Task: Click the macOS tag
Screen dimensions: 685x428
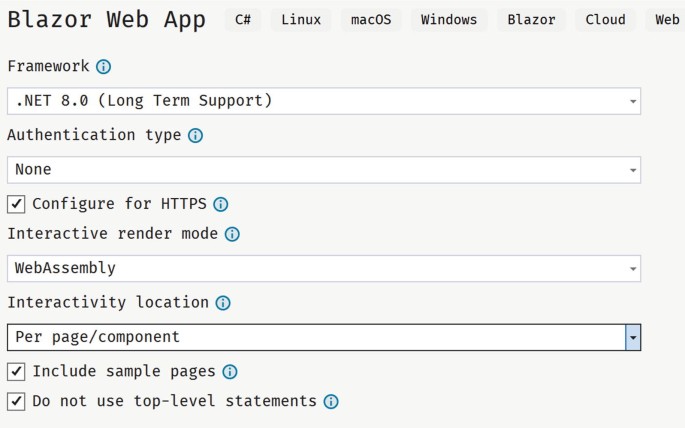Action: click(371, 20)
